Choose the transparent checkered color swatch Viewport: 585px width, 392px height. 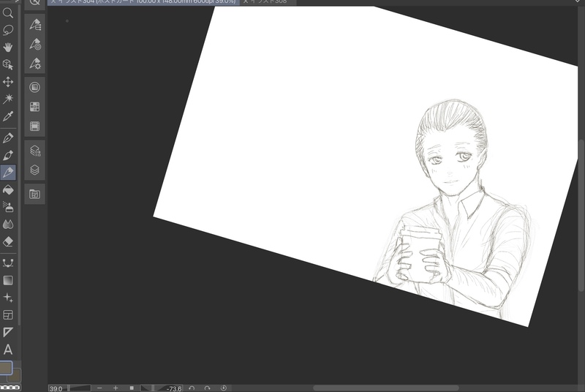pos(10,388)
